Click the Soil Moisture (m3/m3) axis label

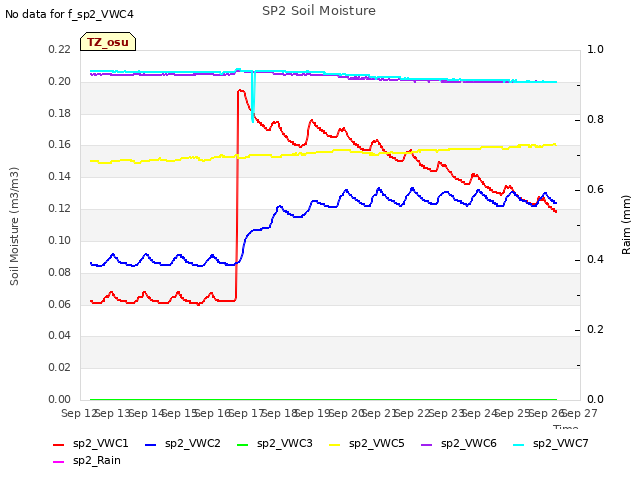coord(14,226)
